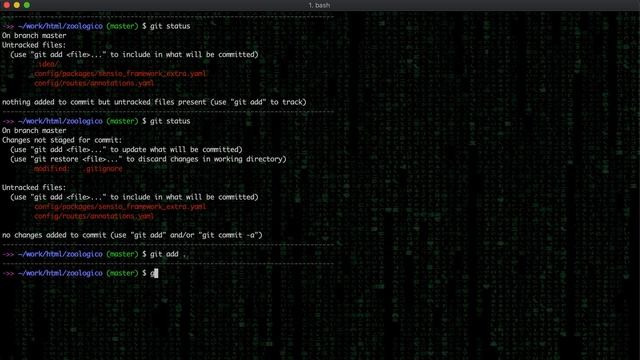Click the first "Untracked files:" heading

(34, 45)
